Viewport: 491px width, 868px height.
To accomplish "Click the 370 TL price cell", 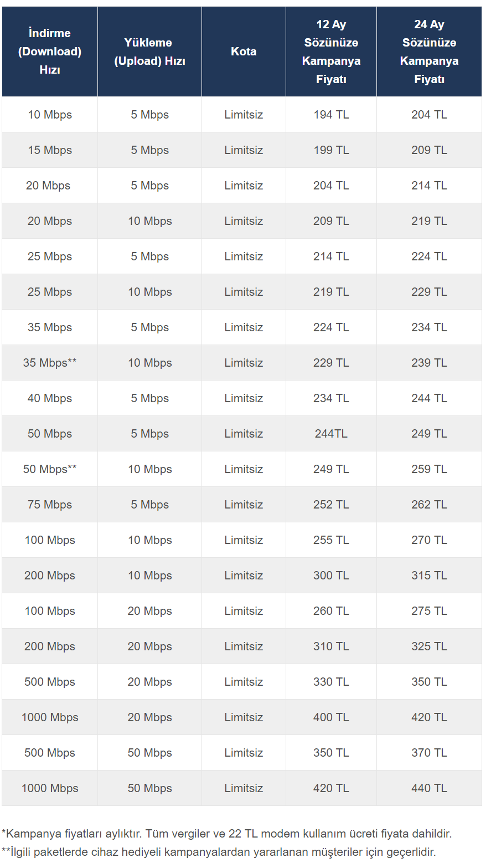I will coord(429,753).
